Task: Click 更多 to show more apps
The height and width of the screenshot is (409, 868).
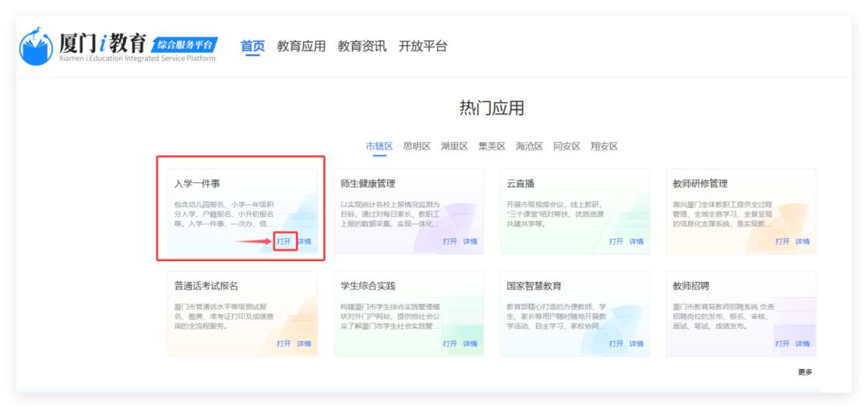Action: click(805, 372)
